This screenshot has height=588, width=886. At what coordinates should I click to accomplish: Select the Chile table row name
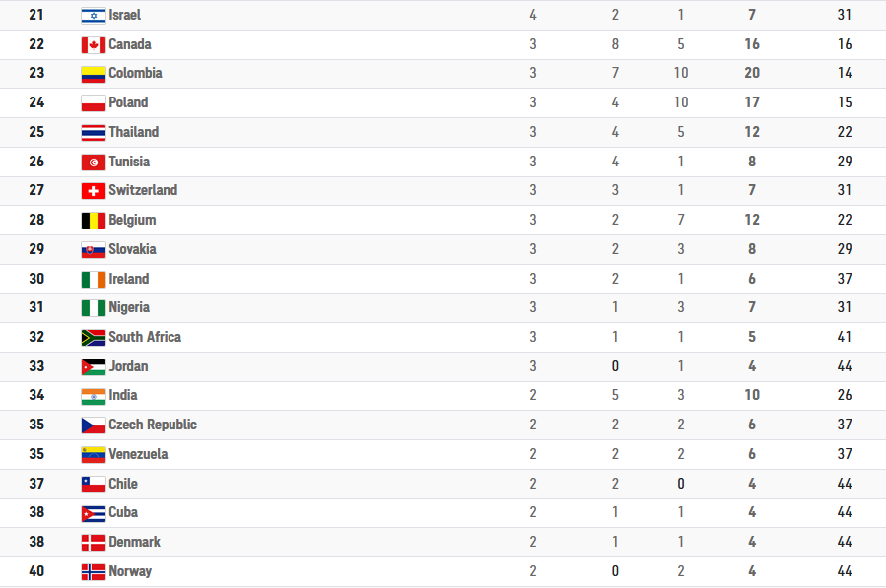(x=123, y=484)
